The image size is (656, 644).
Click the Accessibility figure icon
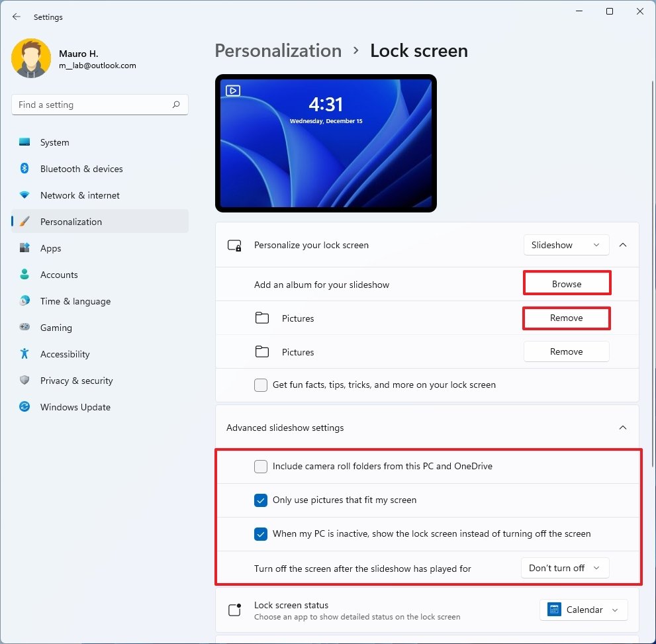pyautogui.click(x=24, y=354)
